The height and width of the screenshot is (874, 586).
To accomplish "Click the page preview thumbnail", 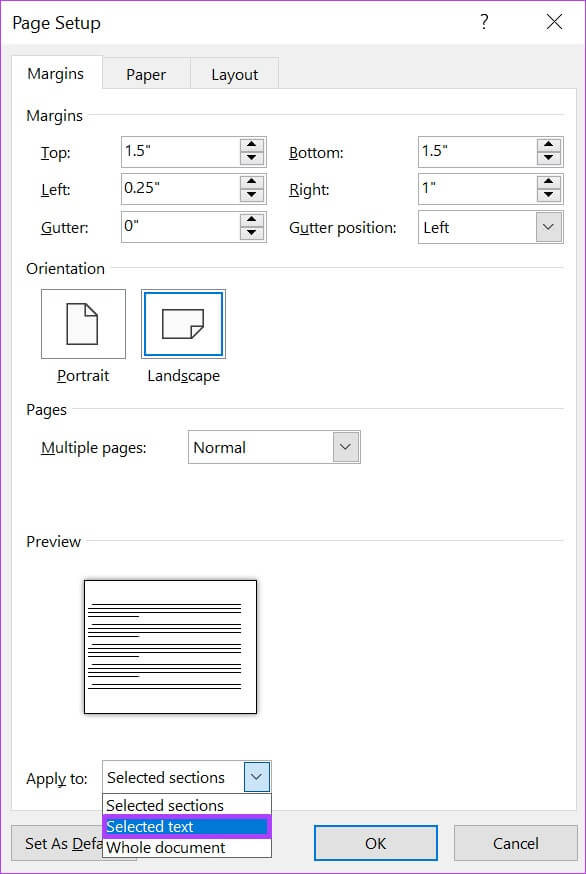I will pyautogui.click(x=171, y=647).
